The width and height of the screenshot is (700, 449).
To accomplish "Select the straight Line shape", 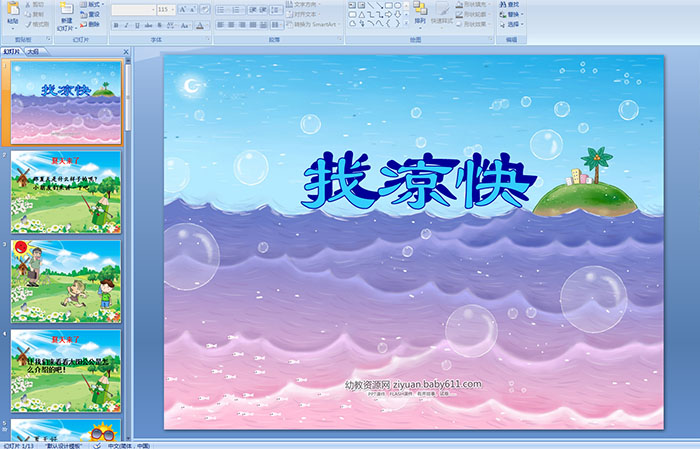I will point(371,5).
